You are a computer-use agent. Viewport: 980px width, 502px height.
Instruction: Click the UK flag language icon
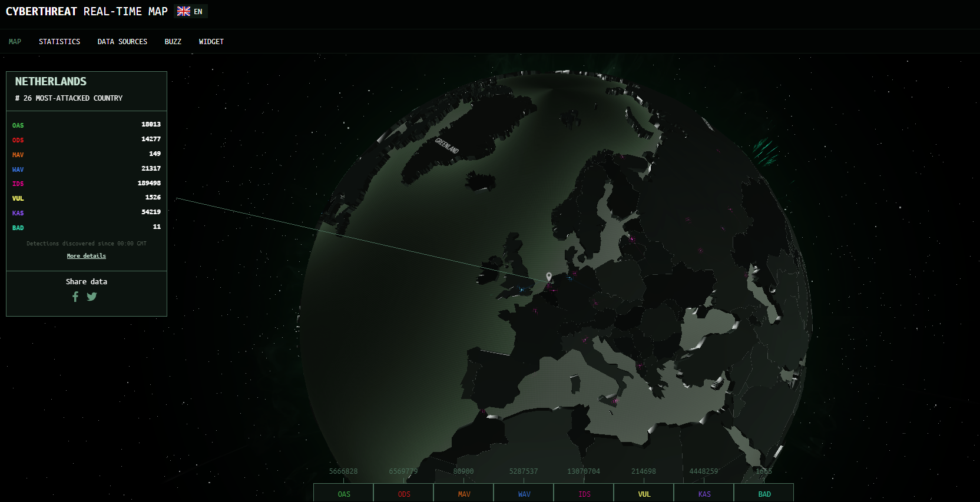click(x=184, y=11)
